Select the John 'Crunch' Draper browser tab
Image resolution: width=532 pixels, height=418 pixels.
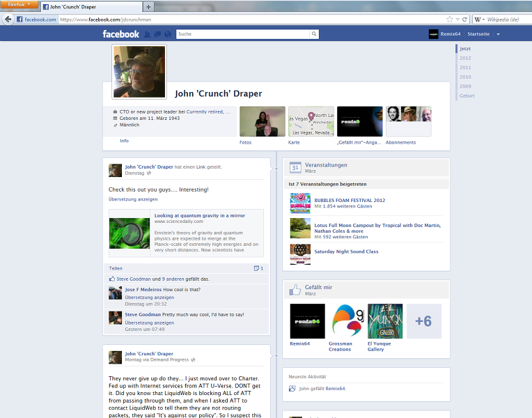pyautogui.click(x=92, y=7)
